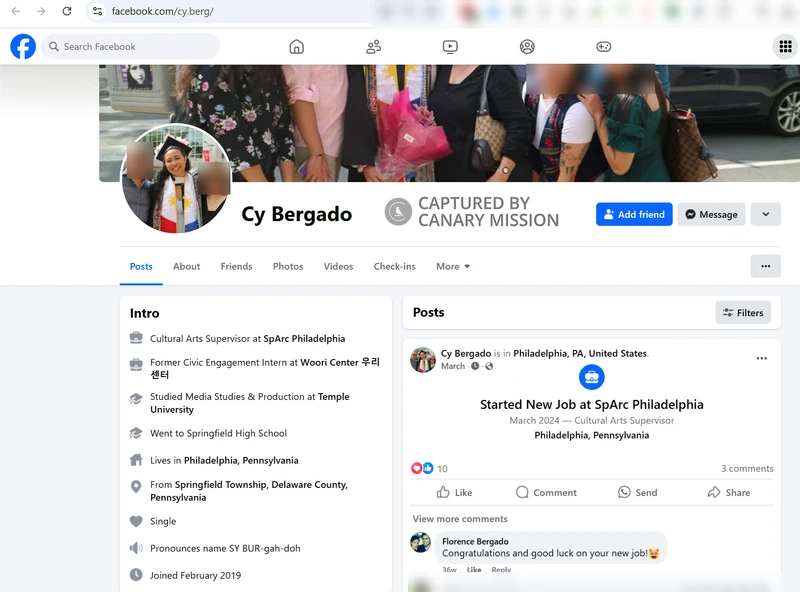Screen dimensions: 800x592
Task: Switch to the Friends tab
Action: pos(236,266)
